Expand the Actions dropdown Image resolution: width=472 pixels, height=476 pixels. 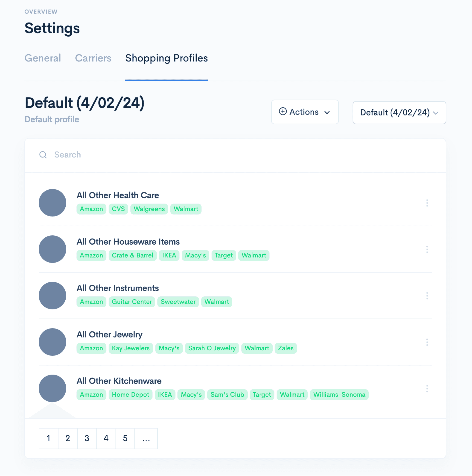tap(305, 112)
